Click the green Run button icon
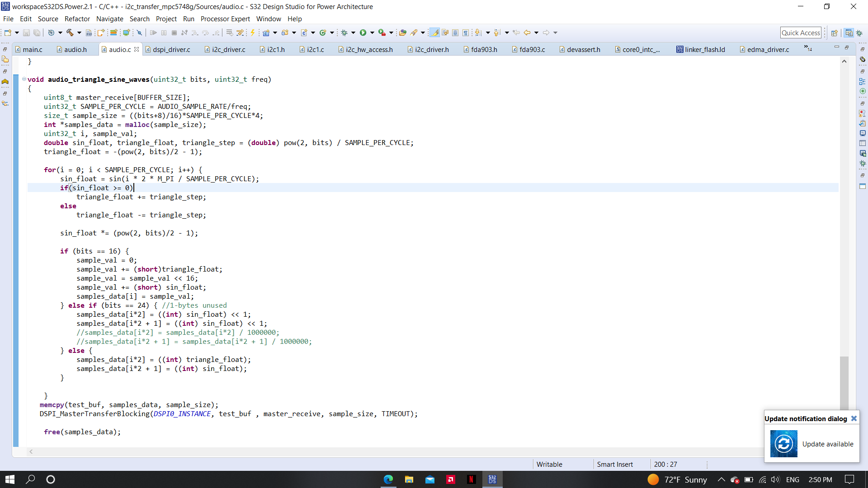868x488 pixels. pos(363,33)
